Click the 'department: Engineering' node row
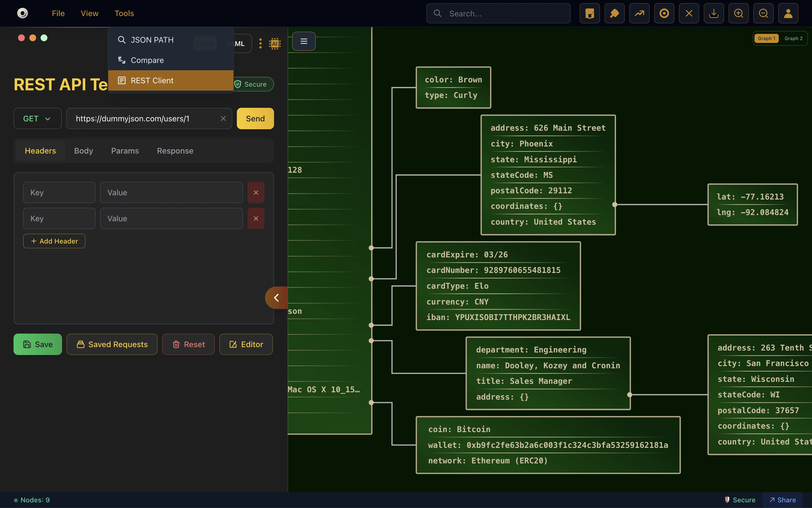The width and height of the screenshot is (812, 508). pos(531,350)
